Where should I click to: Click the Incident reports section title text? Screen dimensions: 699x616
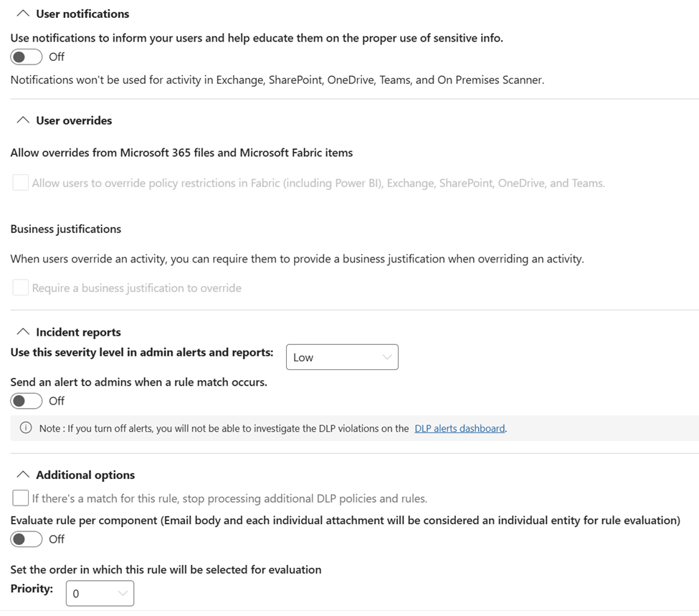(78, 332)
